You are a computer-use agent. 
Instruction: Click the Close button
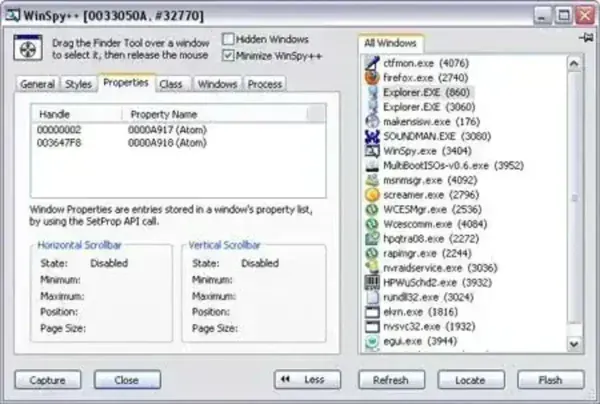(127, 380)
